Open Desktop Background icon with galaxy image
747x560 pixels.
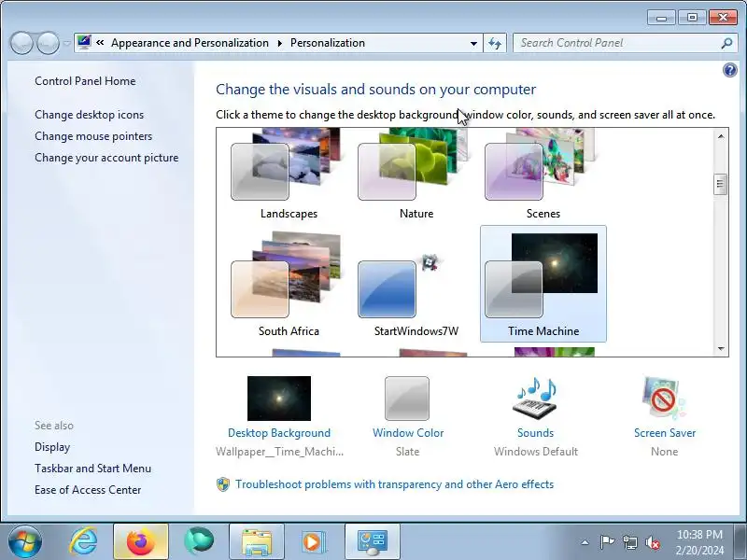tap(278, 399)
